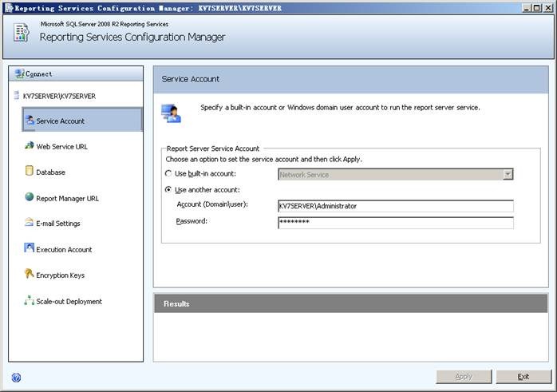Click the Encryption Keys key icon
The image size is (557, 392).
coord(30,275)
